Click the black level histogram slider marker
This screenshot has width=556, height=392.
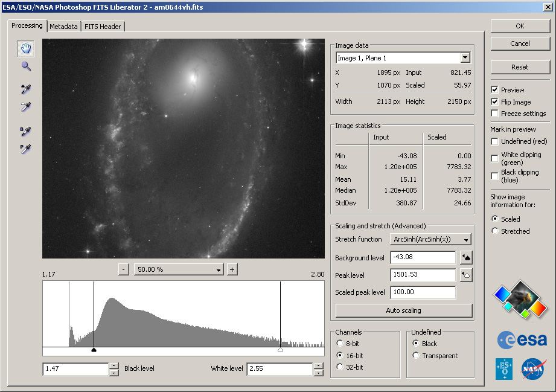[94, 350]
